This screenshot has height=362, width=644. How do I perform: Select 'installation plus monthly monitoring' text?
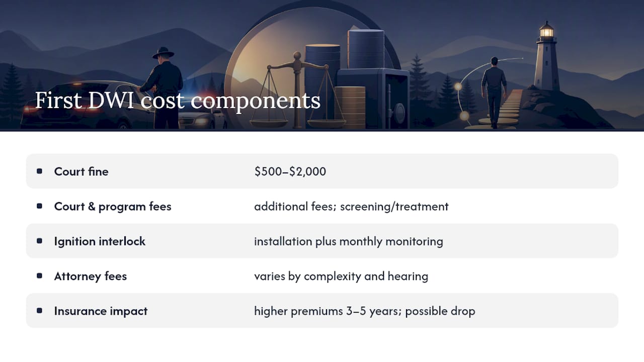(349, 241)
